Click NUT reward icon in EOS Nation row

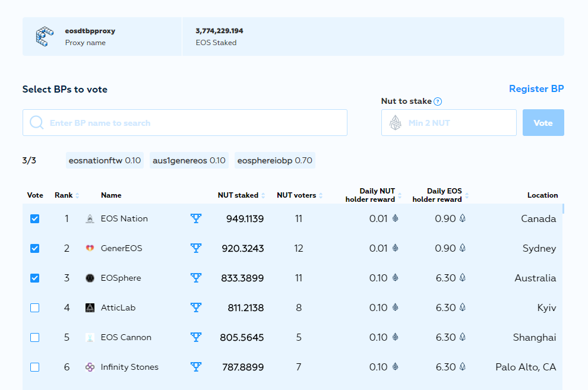click(x=395, y=218)
